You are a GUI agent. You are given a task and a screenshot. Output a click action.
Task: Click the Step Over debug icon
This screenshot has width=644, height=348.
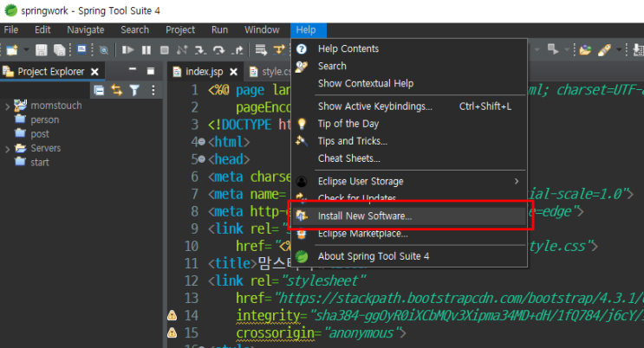(218, 50)
